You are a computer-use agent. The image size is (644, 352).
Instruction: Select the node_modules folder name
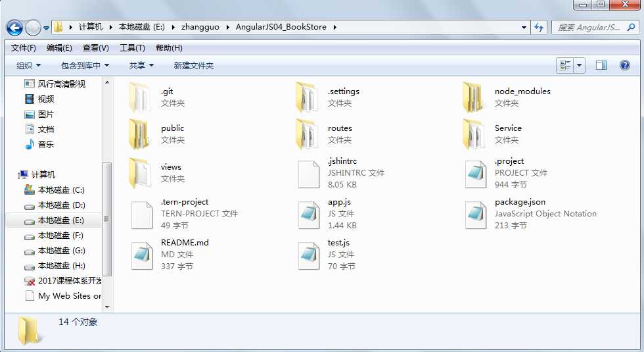[x=522, y=91]
